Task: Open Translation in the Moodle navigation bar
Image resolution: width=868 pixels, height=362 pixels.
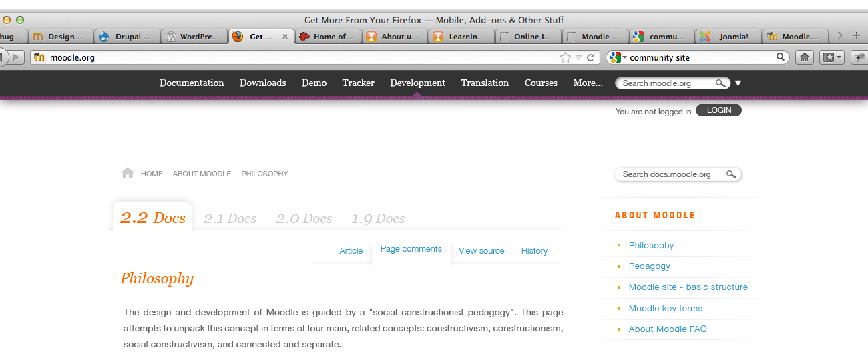Action: pyautogui.click(x=485, y=83)
